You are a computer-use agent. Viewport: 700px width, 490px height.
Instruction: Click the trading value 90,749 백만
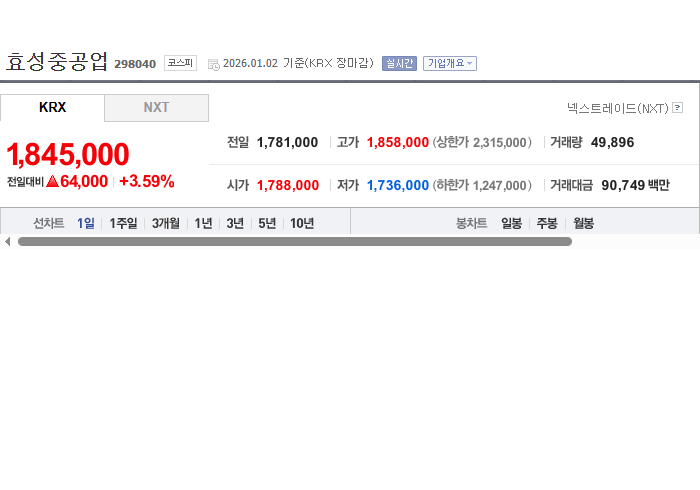click(x=635, y=185)
